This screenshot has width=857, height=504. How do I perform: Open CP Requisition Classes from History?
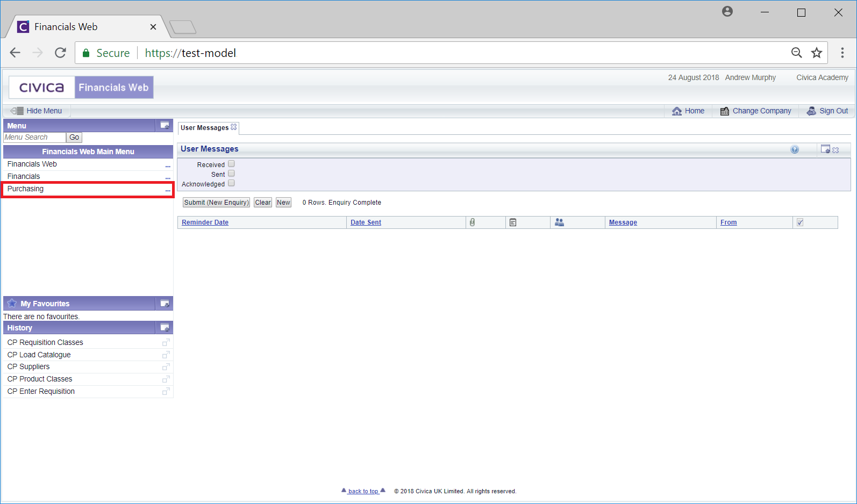(x=45, y=342)
